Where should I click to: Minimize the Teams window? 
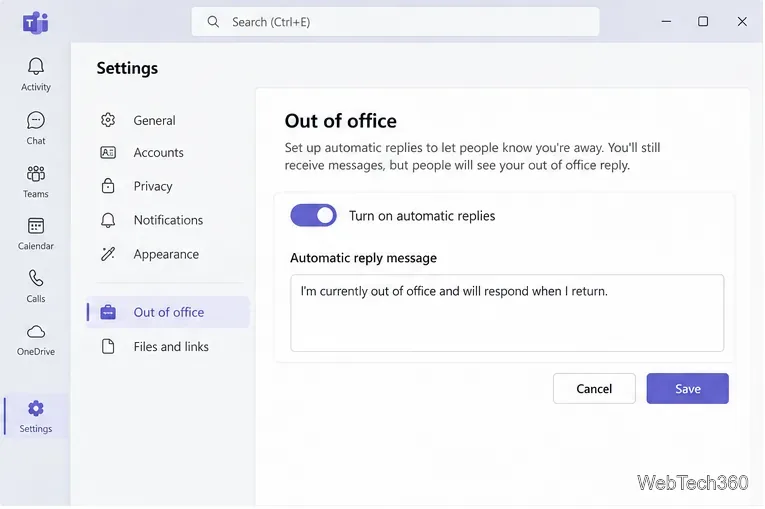[666, 21]
